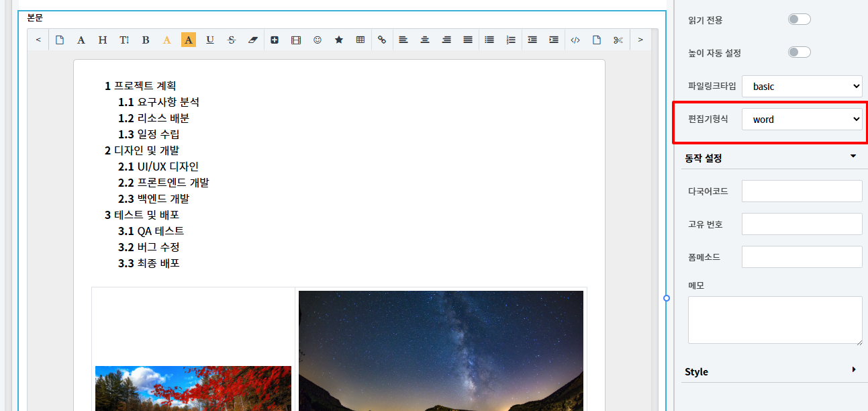This screenshot has height=411, width=868.
Task: Click the text '1.3 일정 수립'
Action: coord(149,134)
